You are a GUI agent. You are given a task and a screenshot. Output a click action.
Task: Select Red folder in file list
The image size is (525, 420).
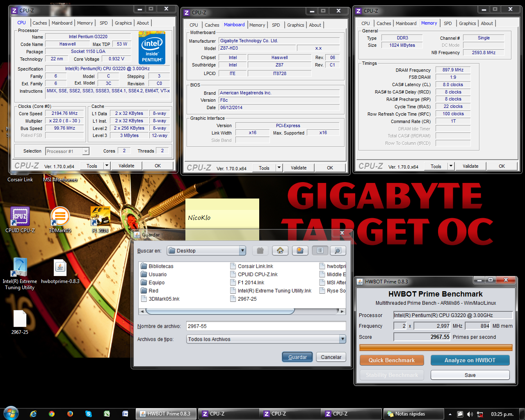[149, 291]
